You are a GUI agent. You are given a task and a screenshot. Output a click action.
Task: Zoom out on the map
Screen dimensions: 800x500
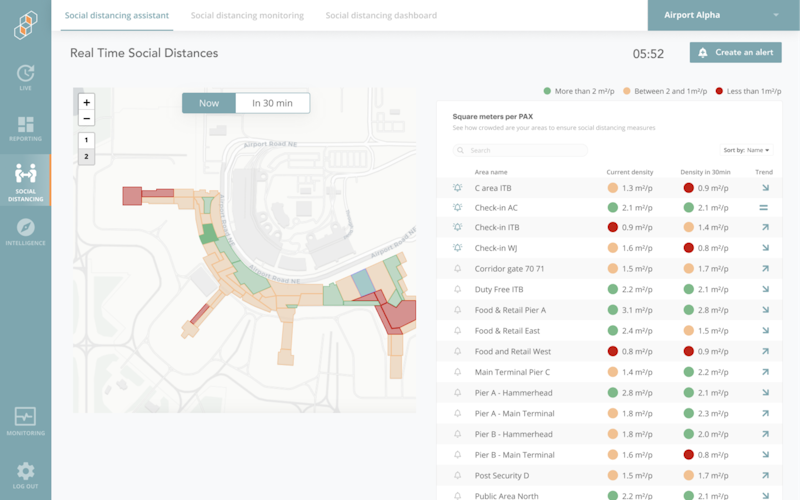click(87, 118)
